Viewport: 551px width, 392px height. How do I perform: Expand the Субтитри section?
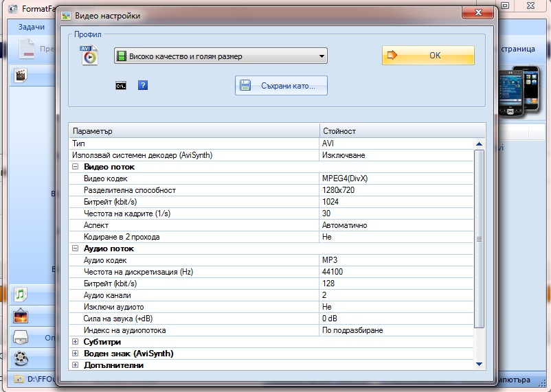(76, 342)
